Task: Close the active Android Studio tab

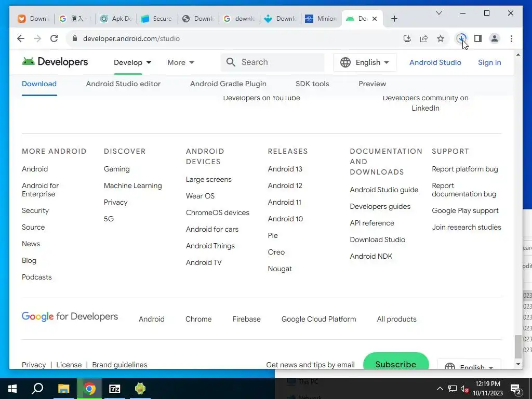Action: [x=375, y=19]
